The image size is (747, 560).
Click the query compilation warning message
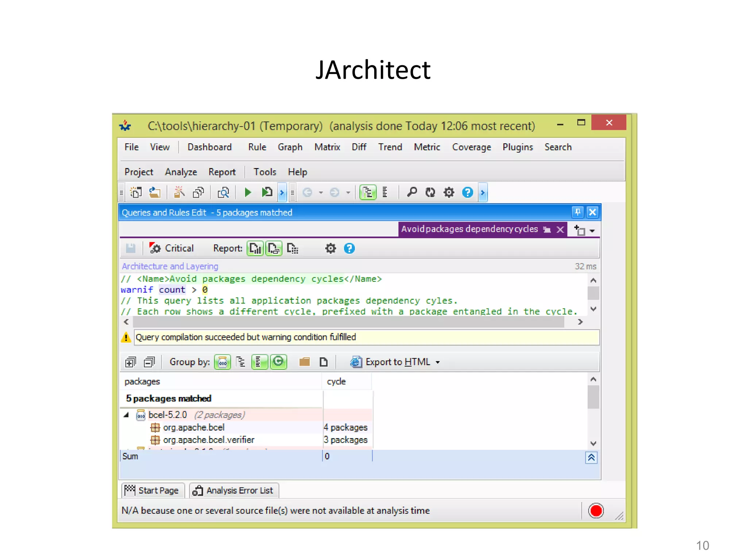pos(366,337)
